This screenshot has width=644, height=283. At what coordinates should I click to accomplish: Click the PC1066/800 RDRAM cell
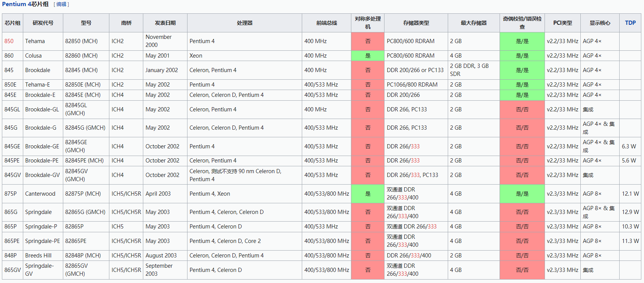(416, 85)
